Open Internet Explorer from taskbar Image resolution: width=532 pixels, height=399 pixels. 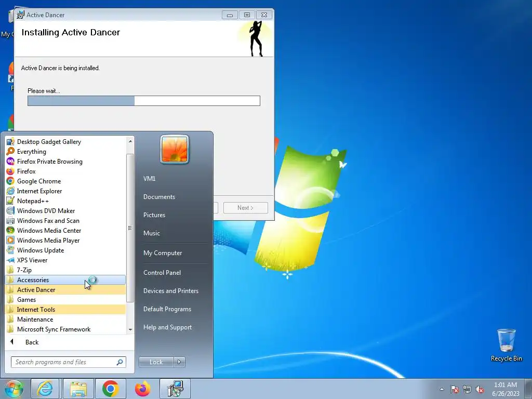tap(45, 389)
